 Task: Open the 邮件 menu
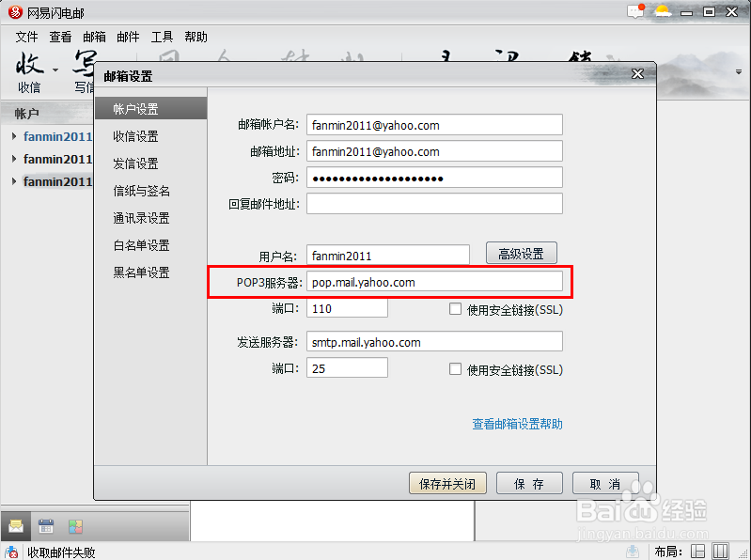128,37
